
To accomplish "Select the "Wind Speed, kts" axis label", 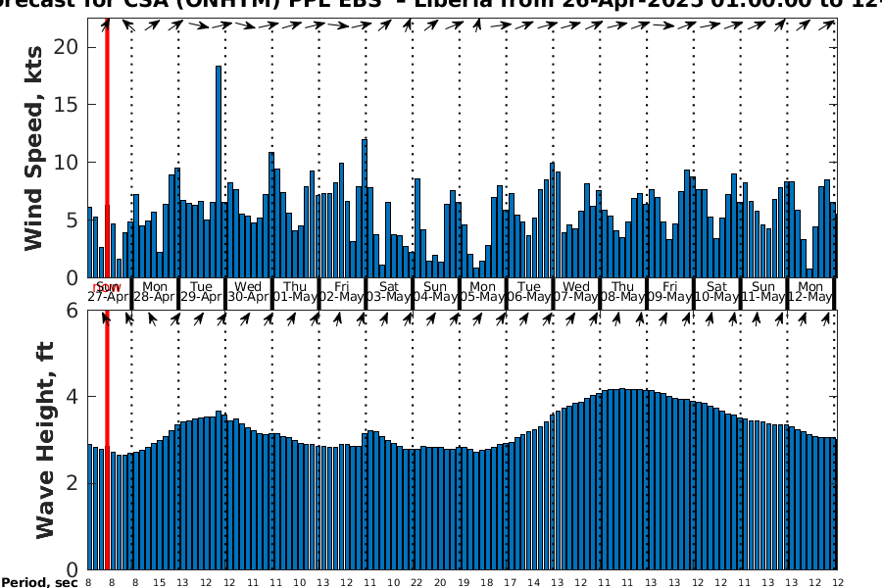I will point(33,149).
